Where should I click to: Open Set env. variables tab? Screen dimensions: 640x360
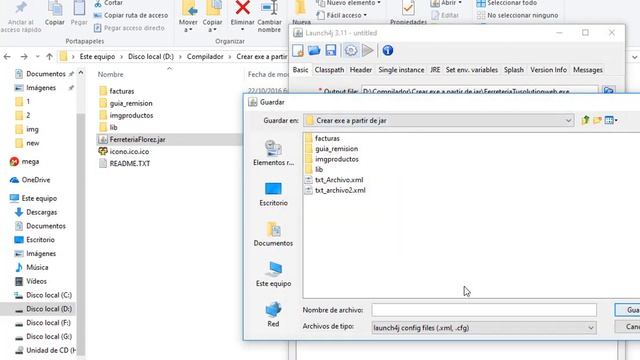click(472, 70)
